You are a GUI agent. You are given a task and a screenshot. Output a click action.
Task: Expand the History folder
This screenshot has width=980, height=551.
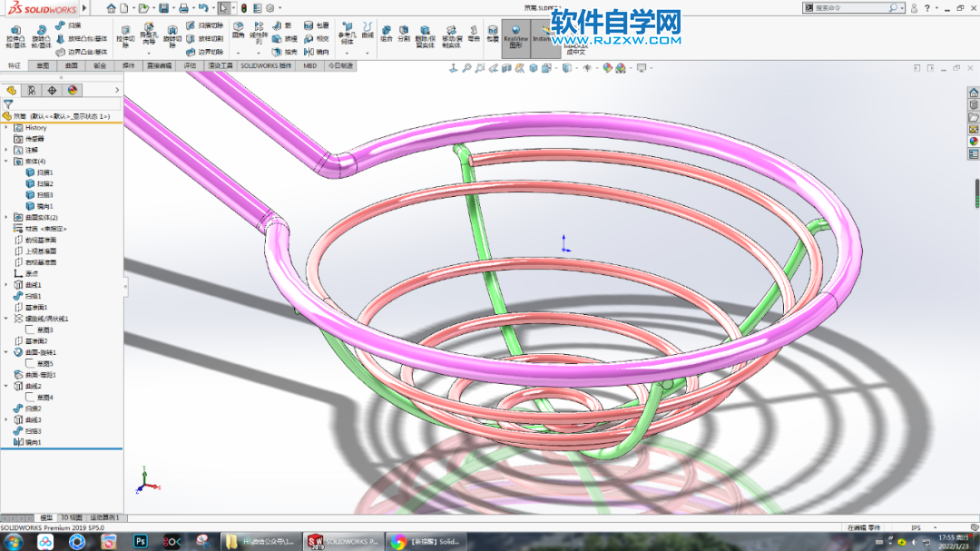tap(5, 128)
